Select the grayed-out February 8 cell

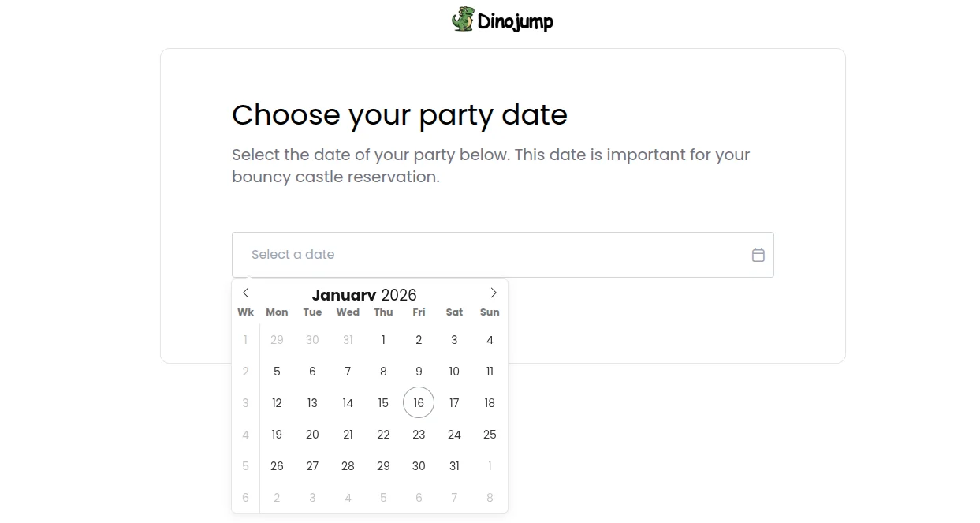[x=490, y=497]
